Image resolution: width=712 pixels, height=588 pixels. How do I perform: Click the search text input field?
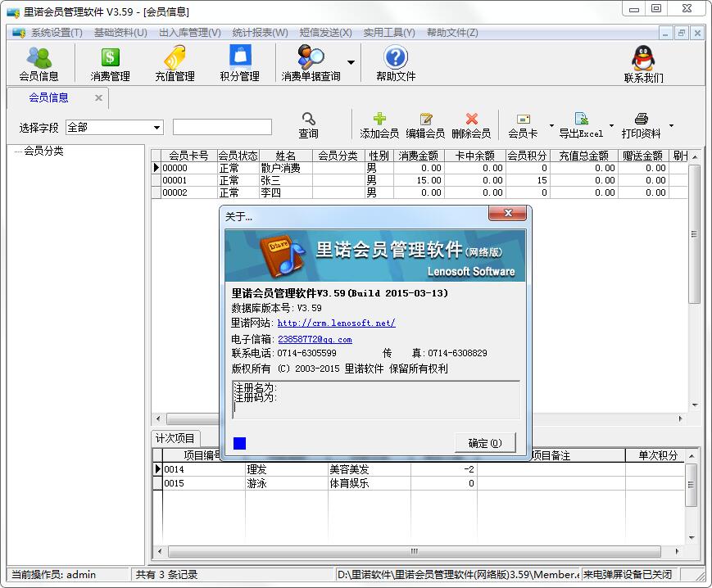point(223,127)
